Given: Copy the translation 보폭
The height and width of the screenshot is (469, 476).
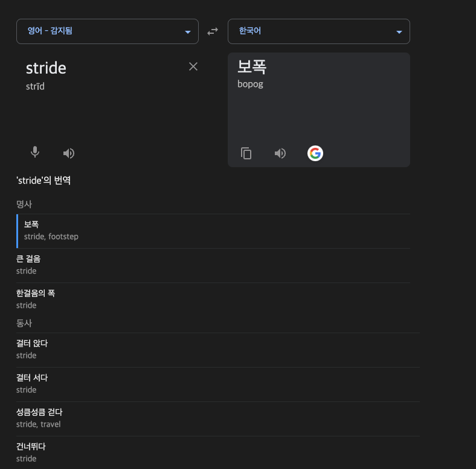Looking at the screenshot, I should coord(246,153).
